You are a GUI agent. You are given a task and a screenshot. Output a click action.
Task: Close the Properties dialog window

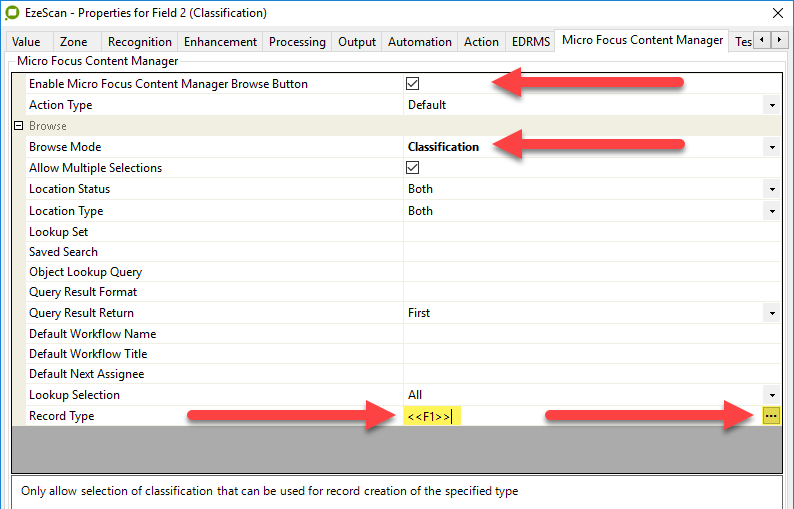778,13
